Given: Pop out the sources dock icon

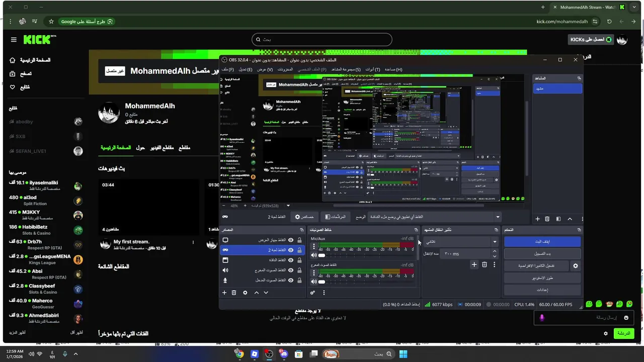Looking at the screenshot, I should click(301, 230).
